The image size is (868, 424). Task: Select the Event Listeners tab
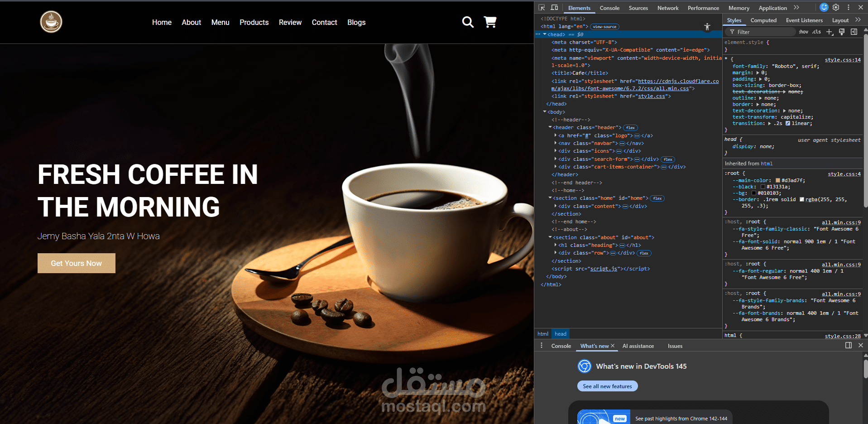(804, 20)
